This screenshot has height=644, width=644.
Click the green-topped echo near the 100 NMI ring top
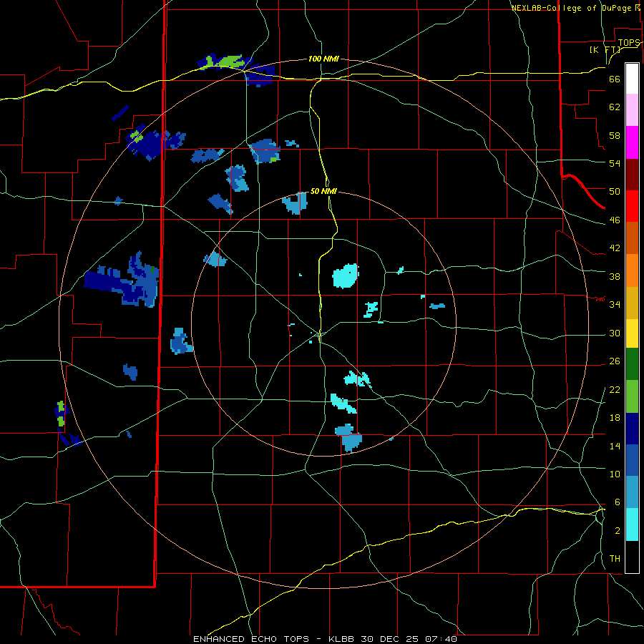click(x=225, y=62)
